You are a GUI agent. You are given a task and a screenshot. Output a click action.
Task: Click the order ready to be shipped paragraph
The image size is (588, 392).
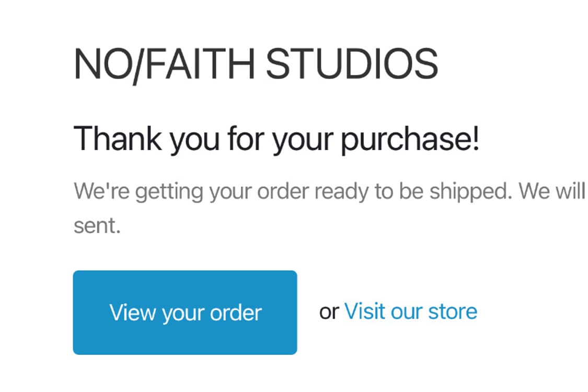[x=330, y=208]
